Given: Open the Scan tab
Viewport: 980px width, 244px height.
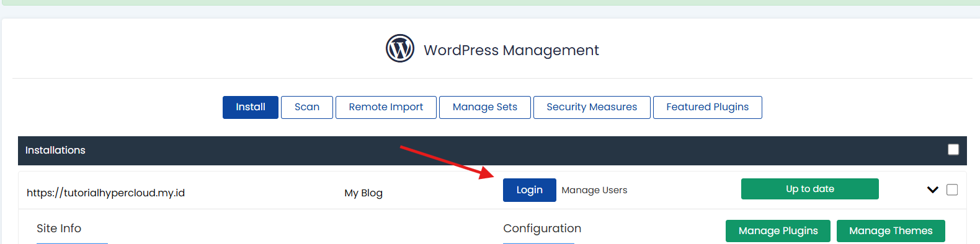Looking at the screenshot, I should click(x=307, y=107).
